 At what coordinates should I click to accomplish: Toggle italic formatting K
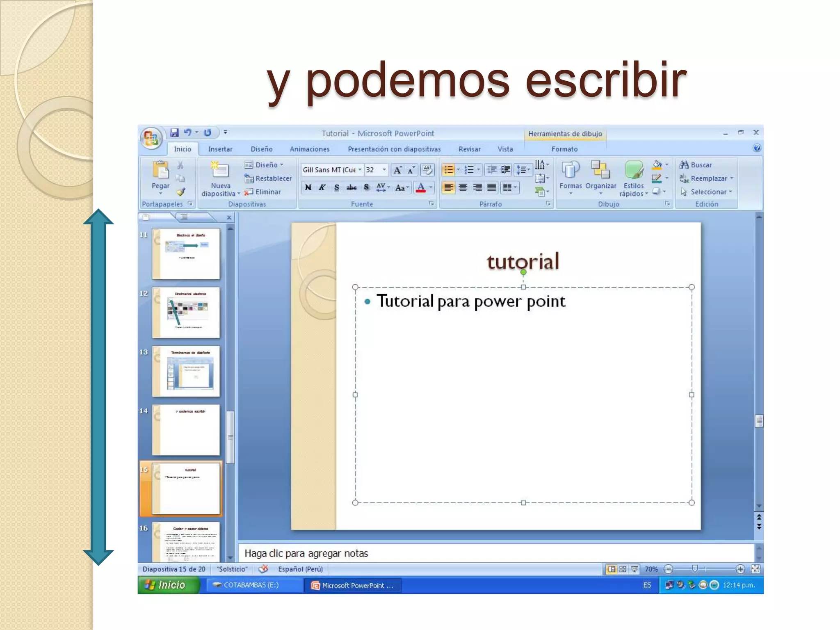coord(322,188)
